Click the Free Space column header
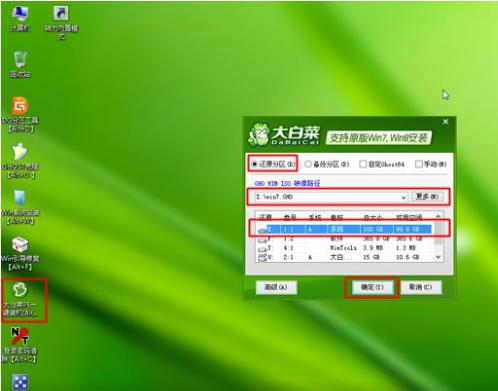Viewport: 498px width, 391px height. pos(409,218)
